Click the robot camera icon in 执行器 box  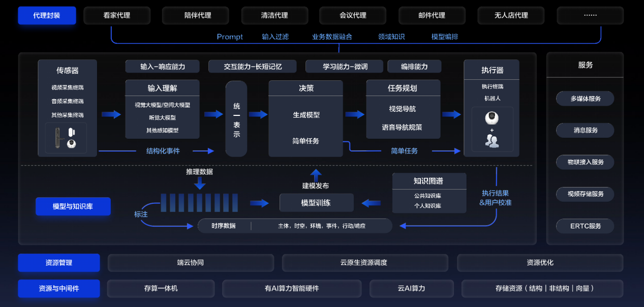492,118
